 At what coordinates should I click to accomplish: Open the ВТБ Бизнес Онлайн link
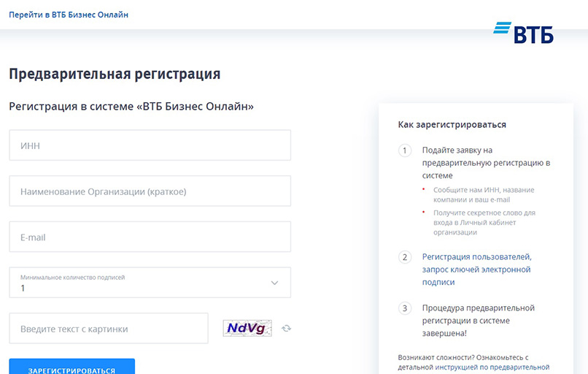(69, 15)
